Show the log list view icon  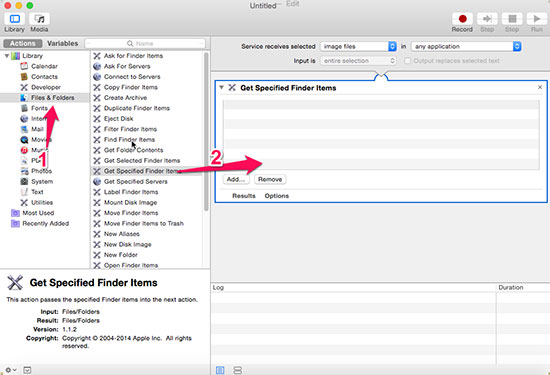[x=220, y=370]
